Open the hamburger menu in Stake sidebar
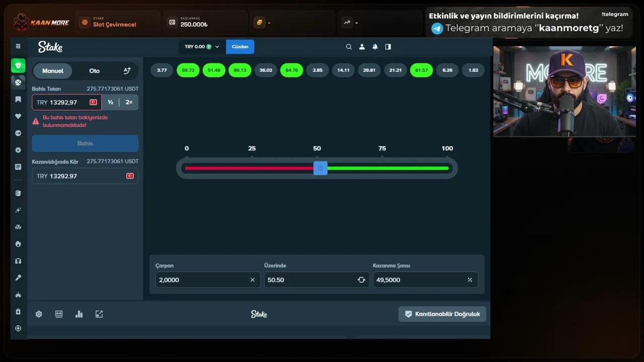 (x=18, y=46)
